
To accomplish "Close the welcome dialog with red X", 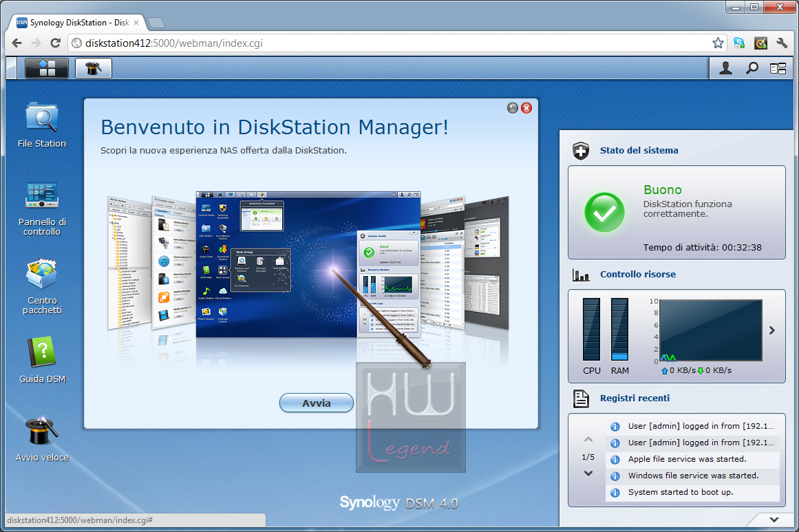I will coord(526,108).
